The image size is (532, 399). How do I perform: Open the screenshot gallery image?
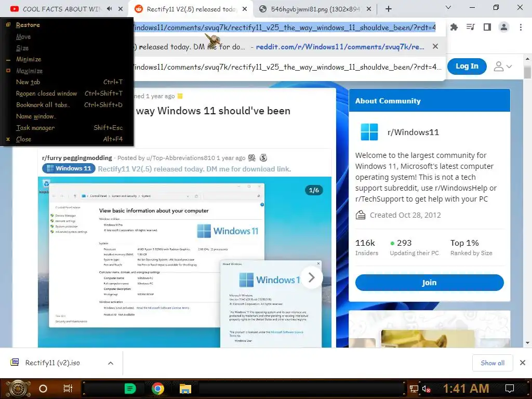(x=184, y=262)
